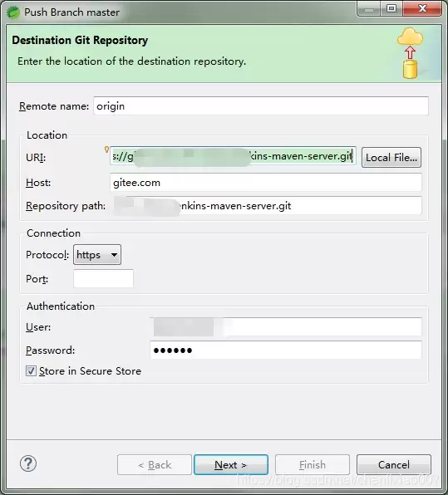Click the Password field

(286, 350)
